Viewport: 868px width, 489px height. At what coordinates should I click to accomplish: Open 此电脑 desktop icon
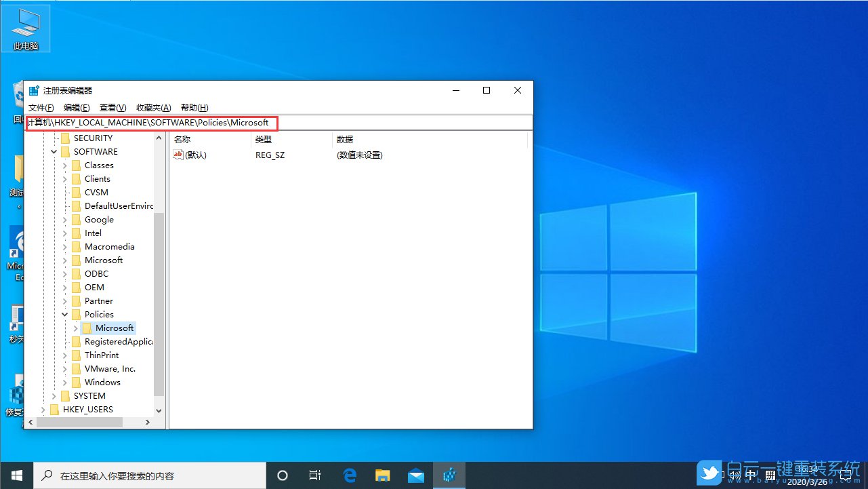[26, 27]
